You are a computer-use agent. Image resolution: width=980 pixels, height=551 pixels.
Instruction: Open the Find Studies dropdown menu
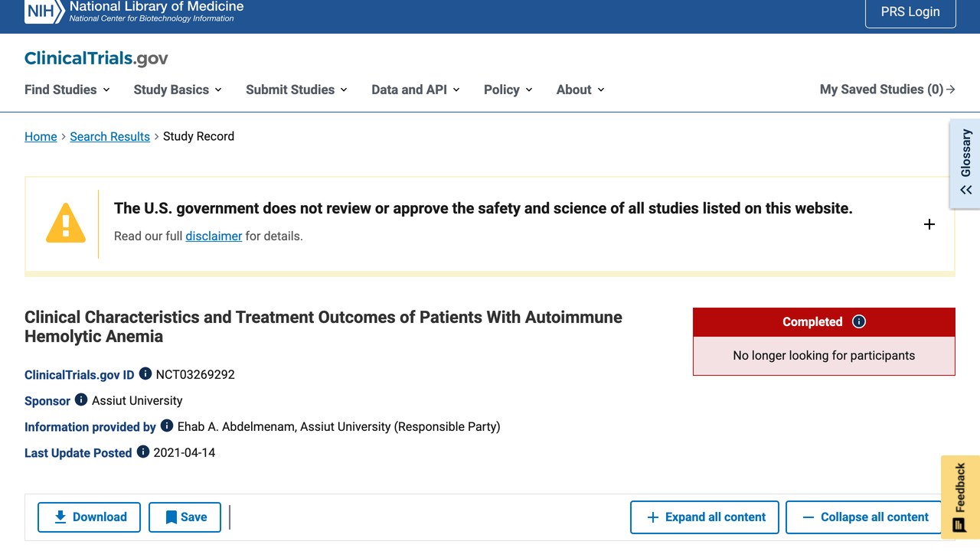67,90
